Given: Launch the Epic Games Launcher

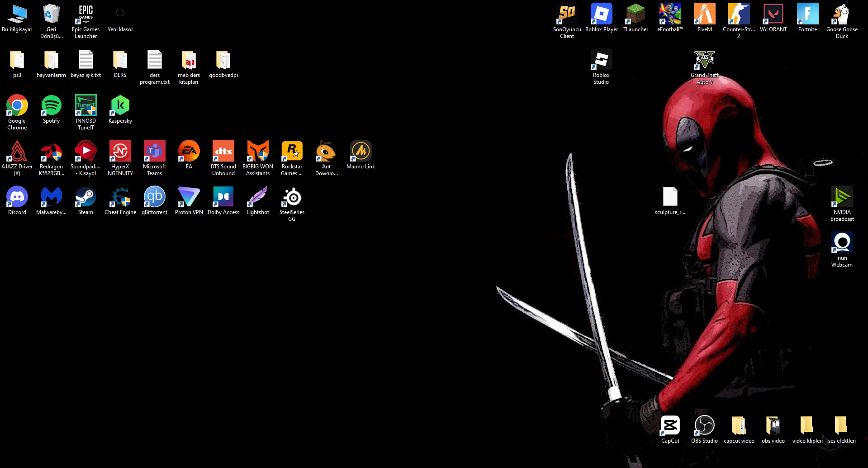Looking at the screenshot, I should click(85, 14).
